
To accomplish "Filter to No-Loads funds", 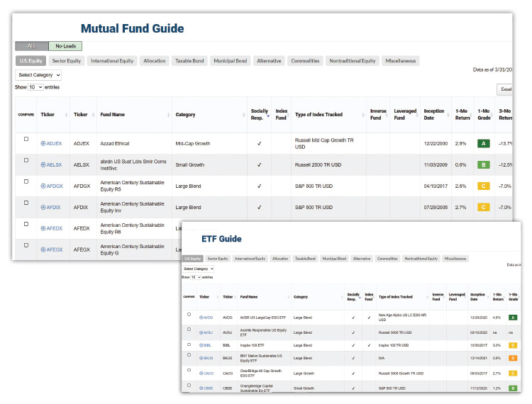I will tap(65, 46).
